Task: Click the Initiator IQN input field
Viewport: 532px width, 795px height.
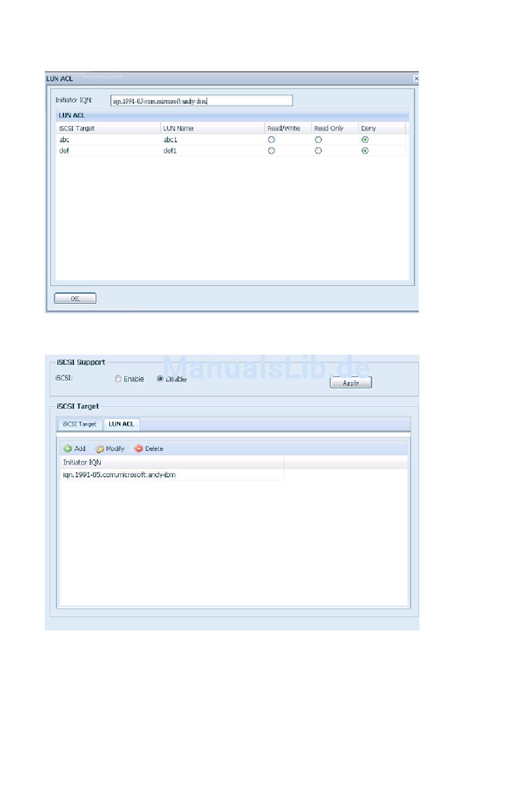Action: [202, 100]
